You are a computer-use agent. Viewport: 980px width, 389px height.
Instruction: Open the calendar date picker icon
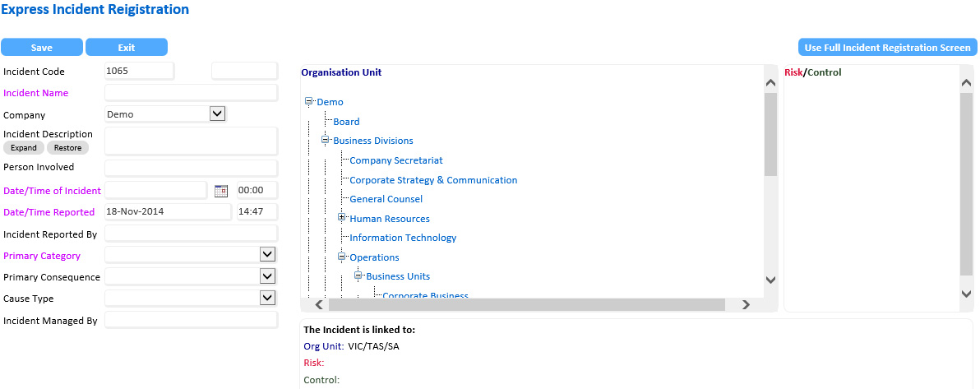pyautogui.click(x=220, y=191)
